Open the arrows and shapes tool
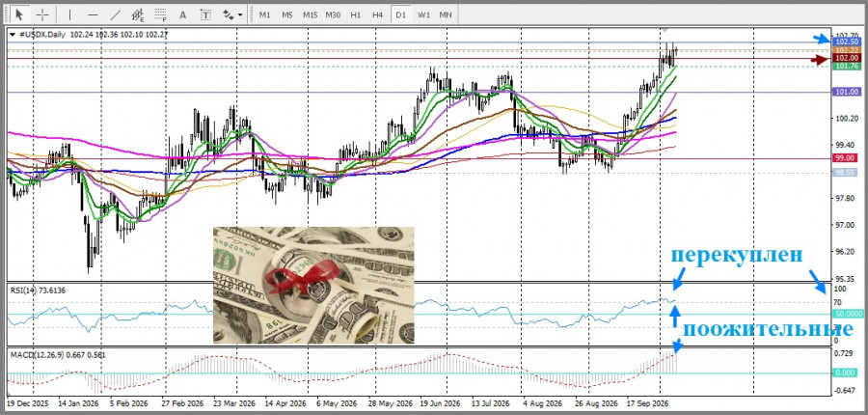The height and width of the screenshot is (415, 868). pyautogui.click(x=228, y=15)
